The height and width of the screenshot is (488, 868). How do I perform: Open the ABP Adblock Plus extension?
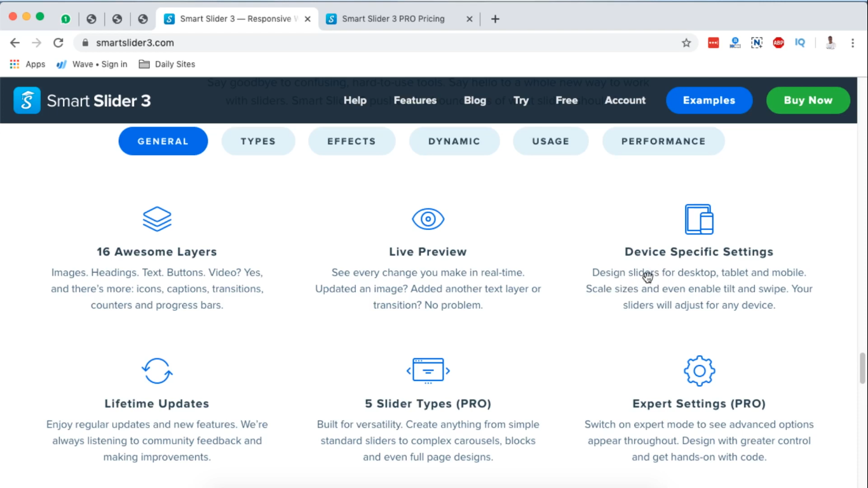(778, 43)
